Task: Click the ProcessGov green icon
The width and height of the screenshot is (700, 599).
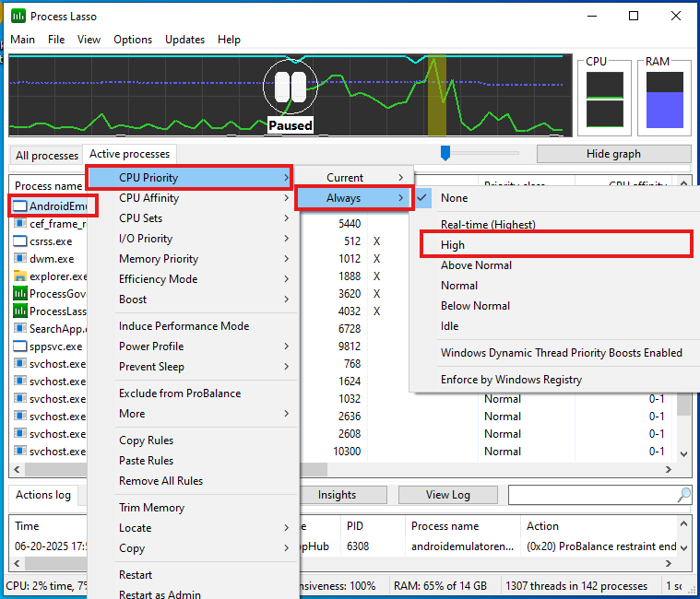Action: click(x=19, y=293)
